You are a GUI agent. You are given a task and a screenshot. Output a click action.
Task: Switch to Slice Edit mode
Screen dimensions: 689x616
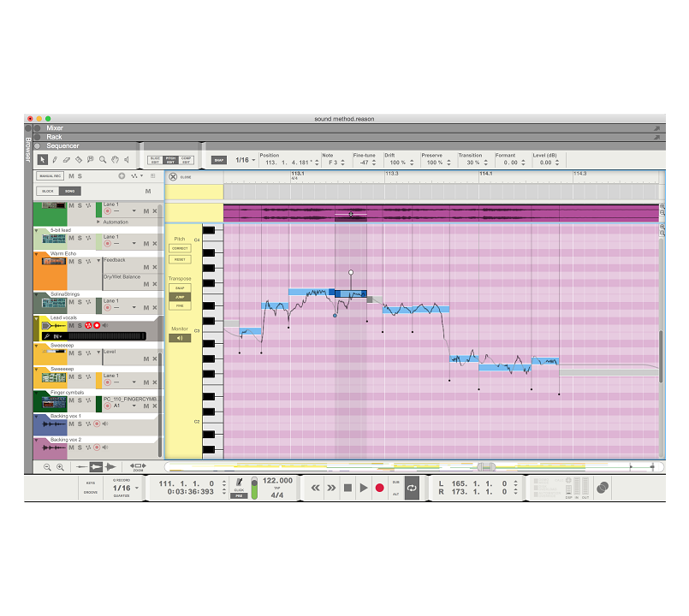point(155,160)
